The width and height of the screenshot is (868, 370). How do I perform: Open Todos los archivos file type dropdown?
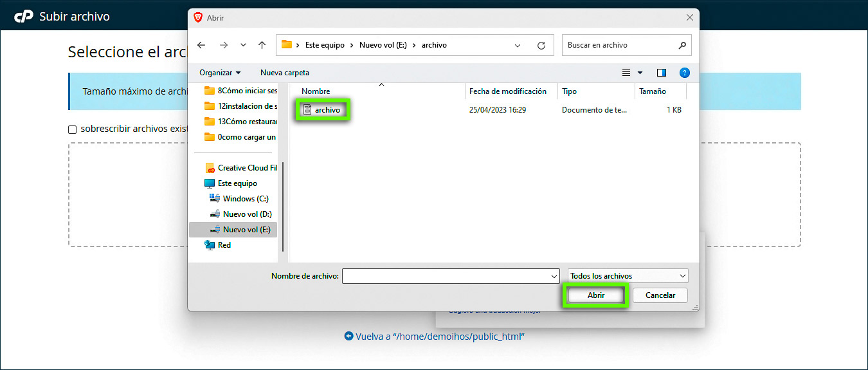(x=628, y=276)
